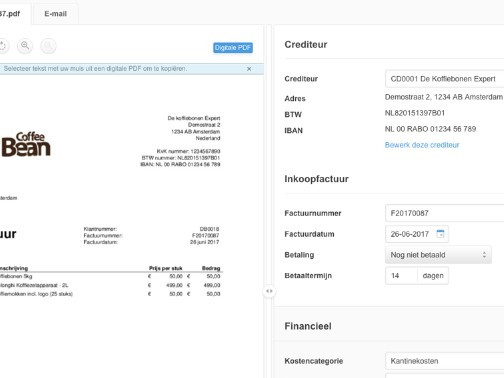
Task: Click the Digitale PDF button
Action: click(233, 48)
